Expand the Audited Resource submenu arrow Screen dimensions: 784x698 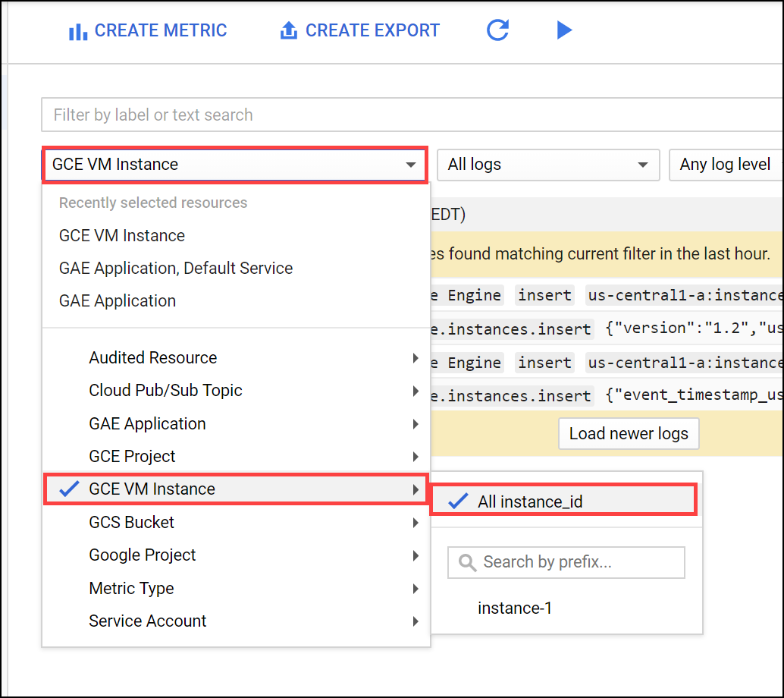416,358
